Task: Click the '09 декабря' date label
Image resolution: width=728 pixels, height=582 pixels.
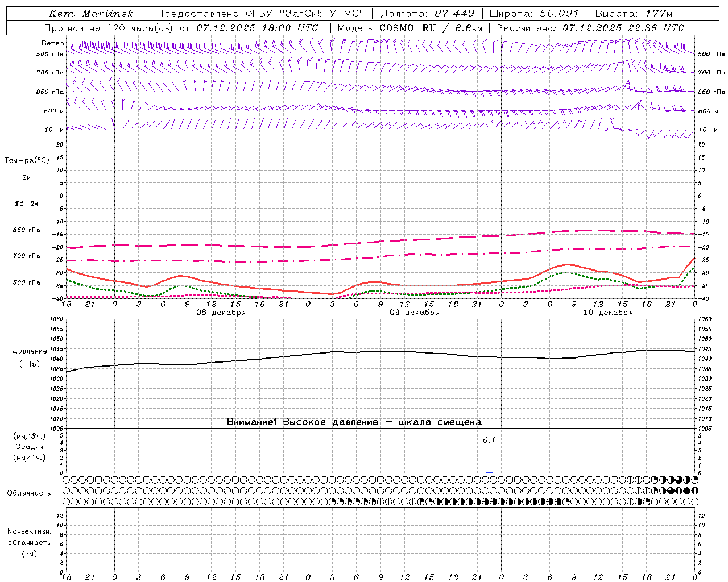Action: click(415, 313)
